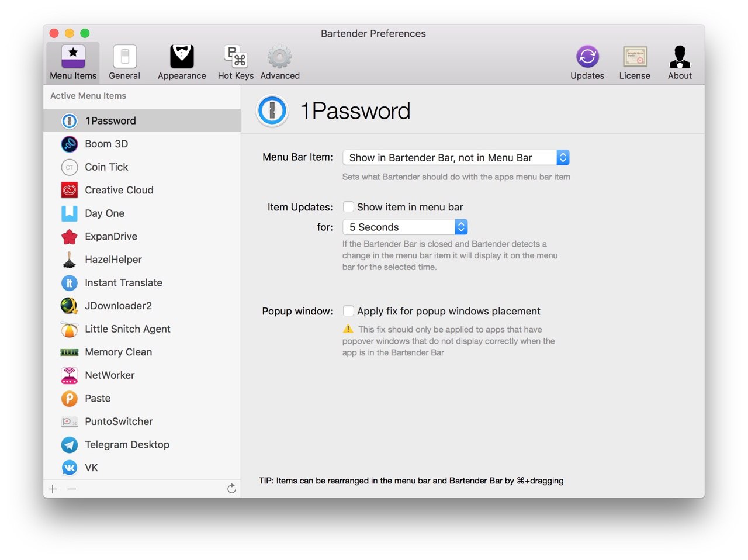Screen dimensions: 748x560
Task: Click the TIP text about rearranging items
Action: pyautogui.click(x=411, y=481)
